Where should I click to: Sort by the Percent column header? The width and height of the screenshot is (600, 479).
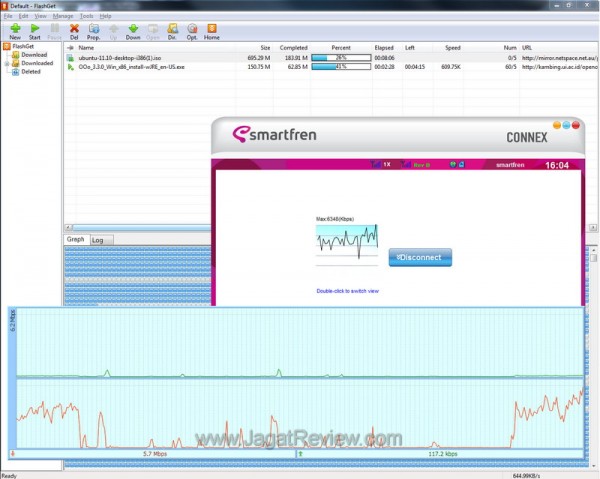pyautogui.click(x=341, y=48)
